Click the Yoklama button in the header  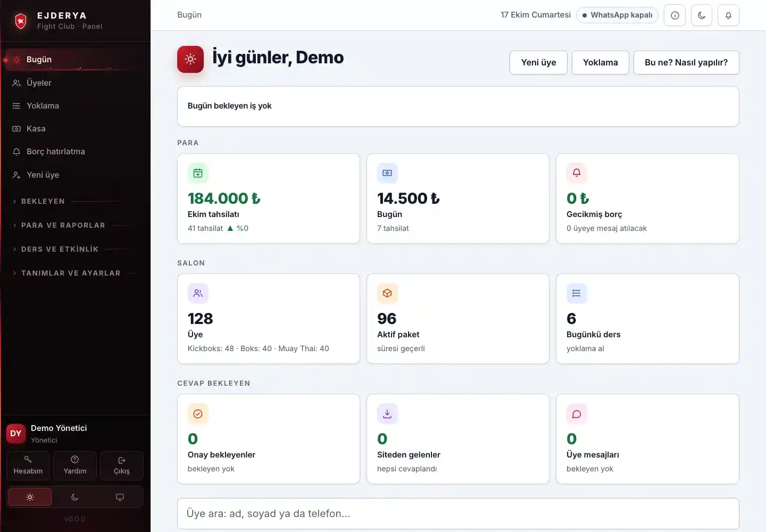(x=601, y=63)
